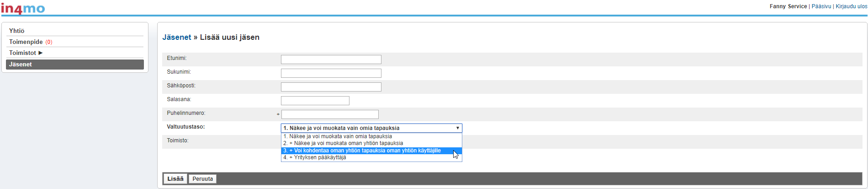Go to Pääsivu link

(821, 6)
